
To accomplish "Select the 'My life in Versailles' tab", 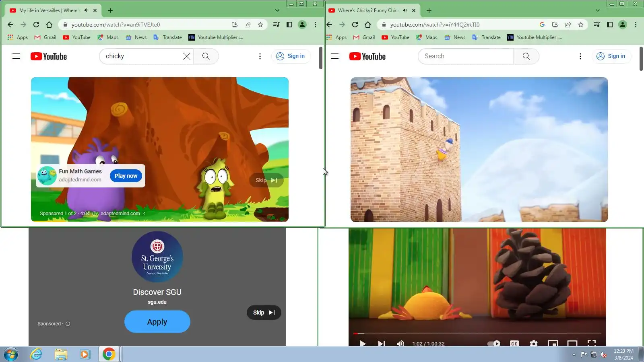I will click(52, 10).
